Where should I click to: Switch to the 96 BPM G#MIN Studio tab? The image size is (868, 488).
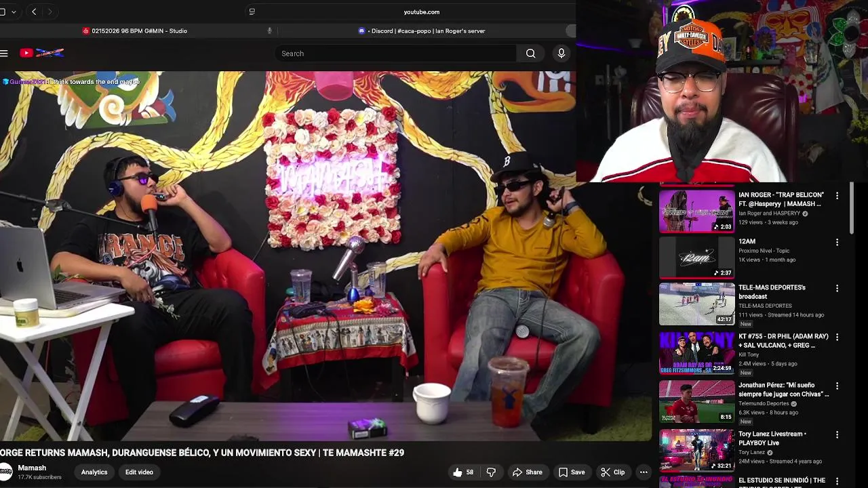click(134, 30)
